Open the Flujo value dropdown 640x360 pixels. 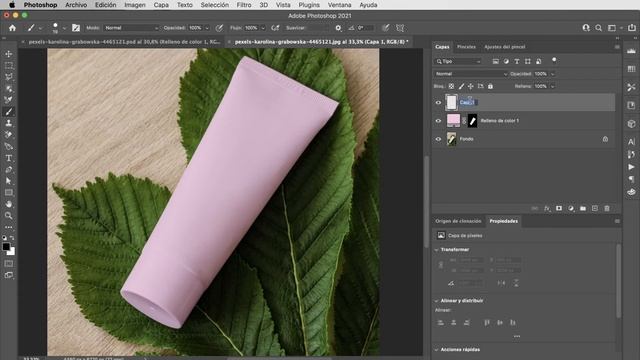point(263,28)
